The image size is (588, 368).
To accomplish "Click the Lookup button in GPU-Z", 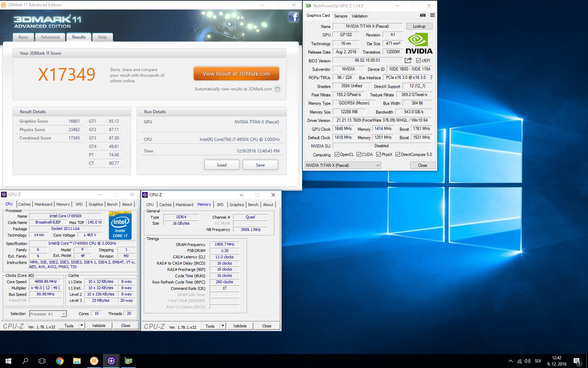I will point(419,26).
